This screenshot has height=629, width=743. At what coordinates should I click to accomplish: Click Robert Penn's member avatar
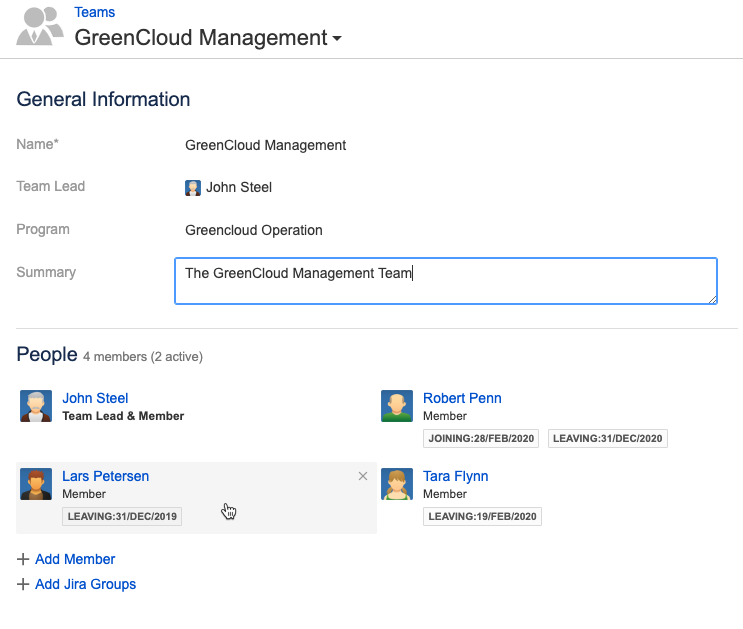click(x=397, y=406)
